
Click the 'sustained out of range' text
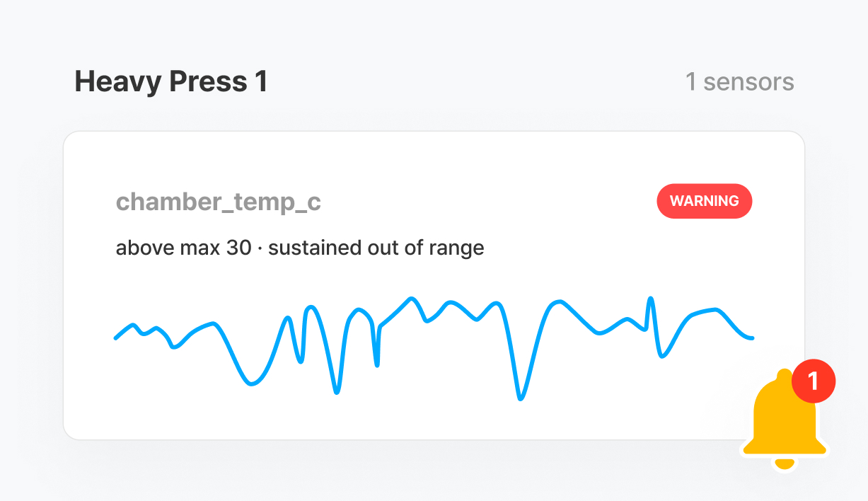pyautogui.click(x=376, y=248)
